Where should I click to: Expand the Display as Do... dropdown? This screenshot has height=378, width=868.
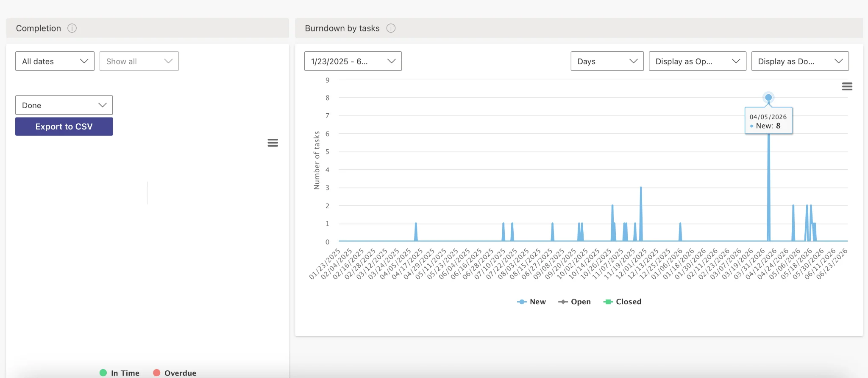tap(800, 61)
